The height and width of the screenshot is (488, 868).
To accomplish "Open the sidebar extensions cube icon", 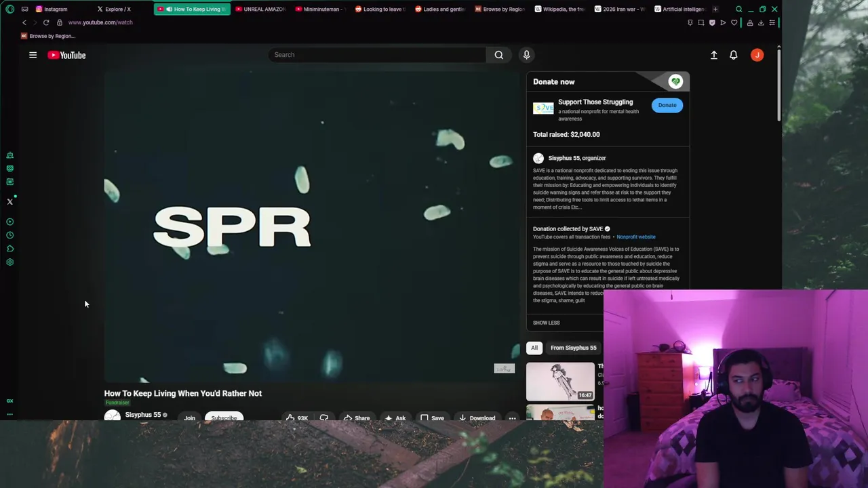I will [x=9, y=249].
